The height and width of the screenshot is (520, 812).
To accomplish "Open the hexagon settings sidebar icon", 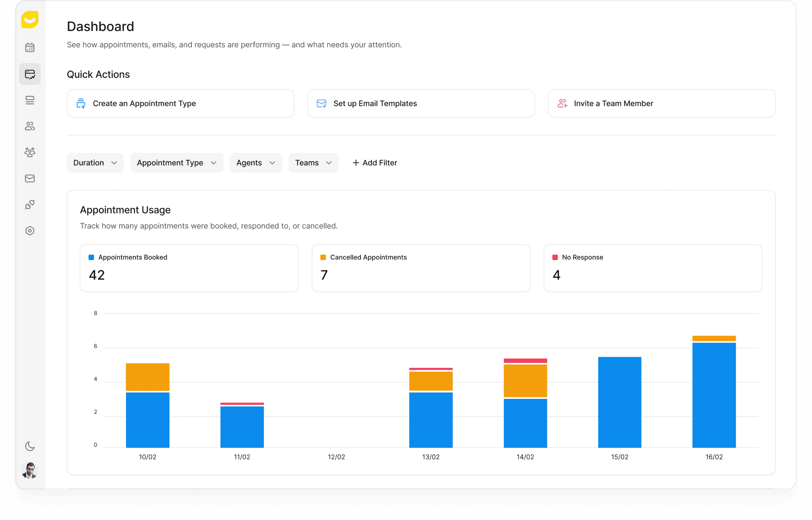I will pyautogui.click(x=30, y=231).
